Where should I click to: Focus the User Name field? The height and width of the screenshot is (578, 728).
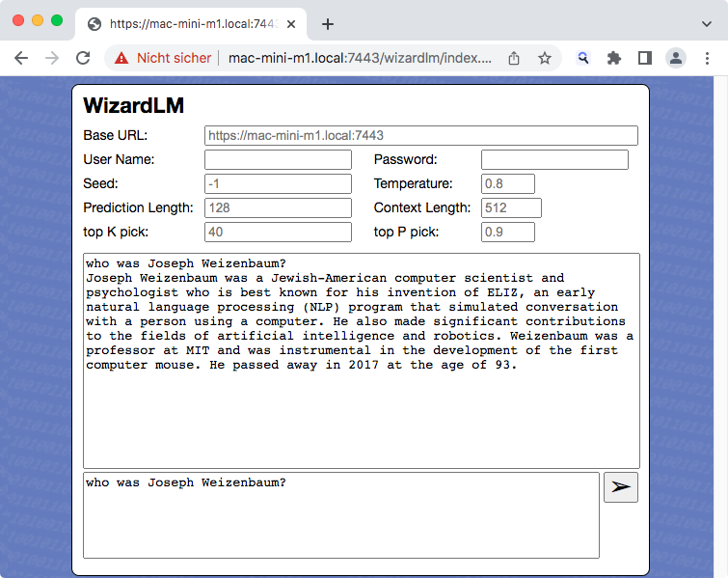tap(278, 160)
